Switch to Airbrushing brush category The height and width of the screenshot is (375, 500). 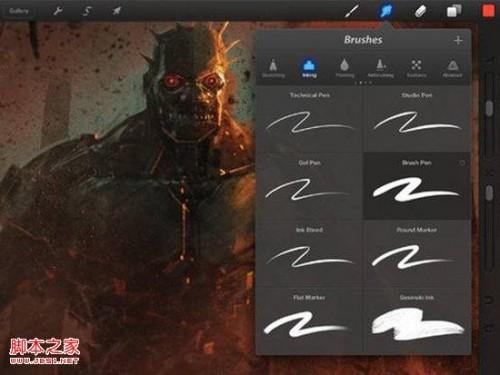pos(381,68)
